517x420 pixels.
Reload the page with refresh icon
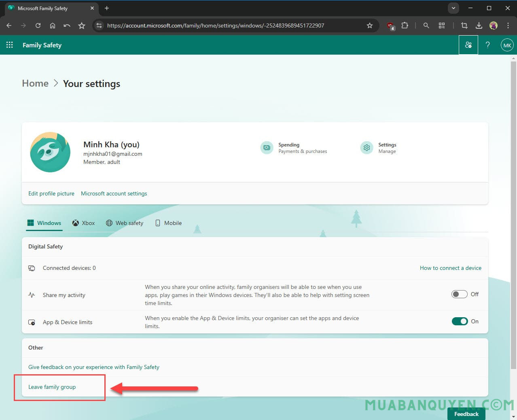[38, 25]
